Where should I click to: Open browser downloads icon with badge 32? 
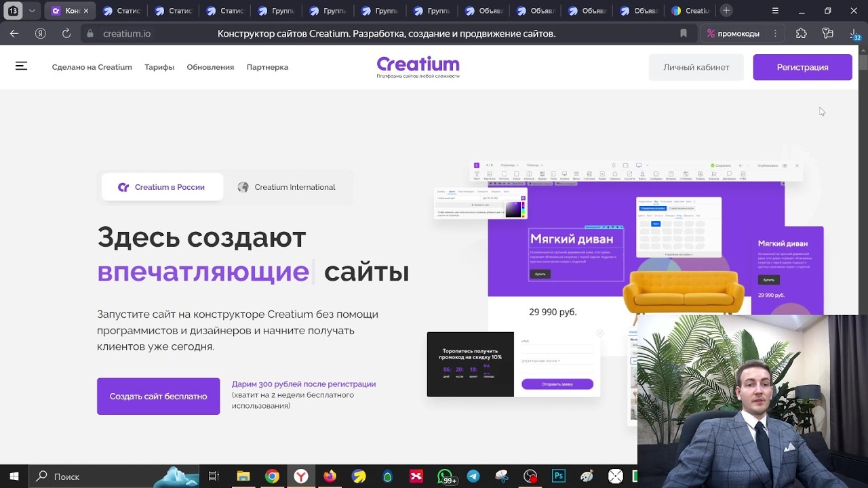(854, 33)
